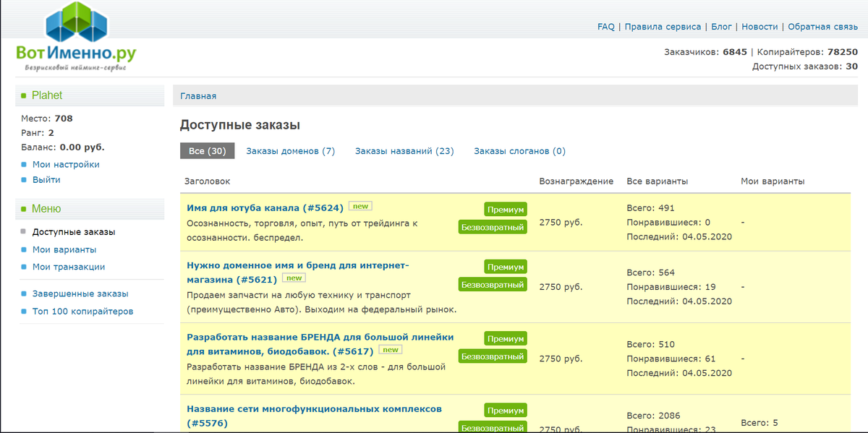
Task: Open order #5621 about интернет-магазина domain
Action: (x=298, y=272)
